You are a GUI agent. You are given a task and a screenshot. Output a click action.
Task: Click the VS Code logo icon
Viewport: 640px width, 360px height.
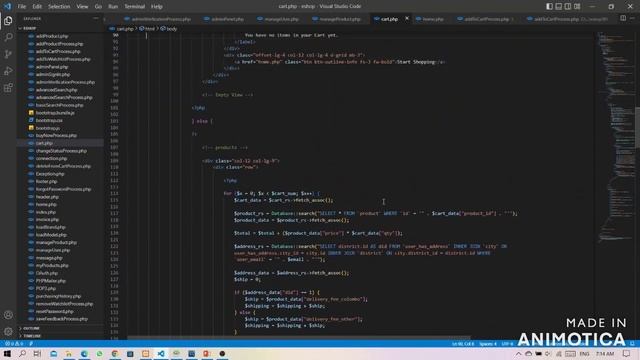(x=7, y=6)
